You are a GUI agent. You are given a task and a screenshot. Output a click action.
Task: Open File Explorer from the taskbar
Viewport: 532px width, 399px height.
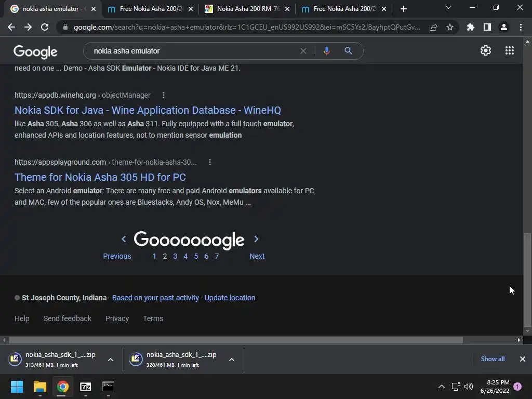(39, 387)
